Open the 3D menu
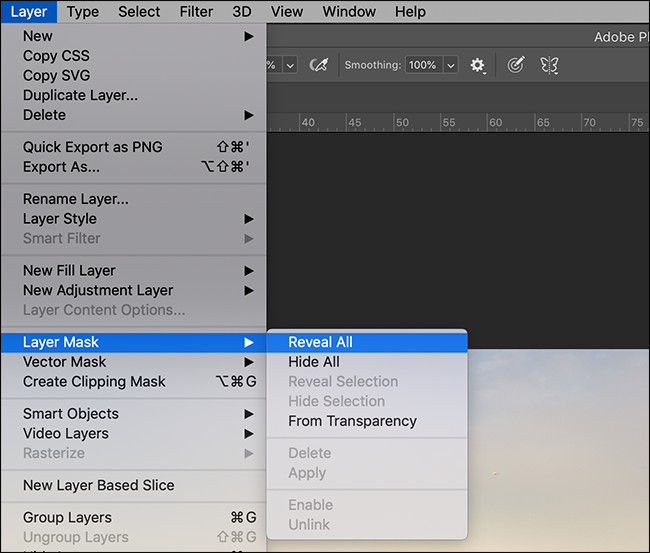This screenshot has width=650, height=553. pyautogui.click(x=242, y=12)
